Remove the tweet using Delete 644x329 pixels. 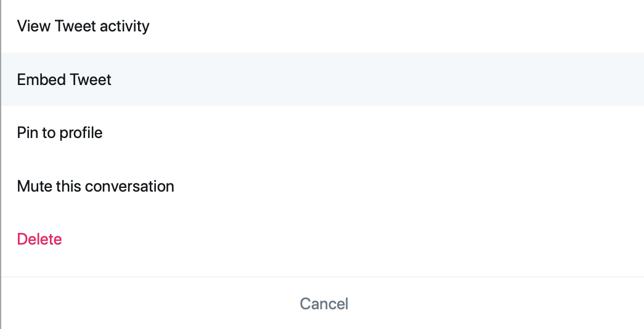39,239
